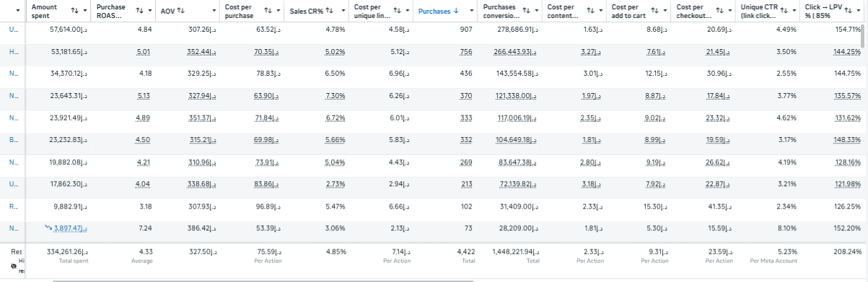Viewport: 868px width, 282px height.
Task: Click sort arrows for Cost per unique link
Action: coord(397,11)
